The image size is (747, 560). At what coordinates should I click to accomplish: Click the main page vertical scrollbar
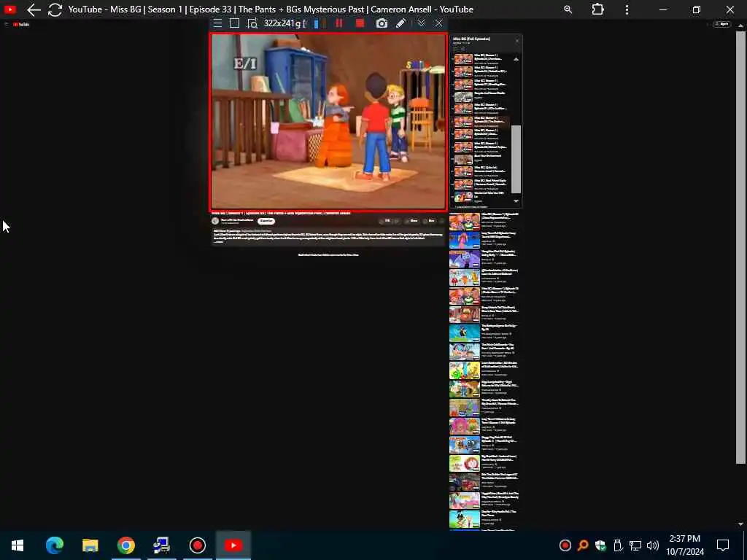[x=740, y=248]
